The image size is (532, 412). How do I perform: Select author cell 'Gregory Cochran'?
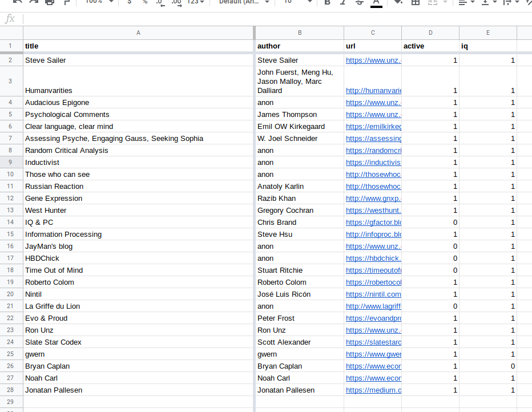click(300, 210)
